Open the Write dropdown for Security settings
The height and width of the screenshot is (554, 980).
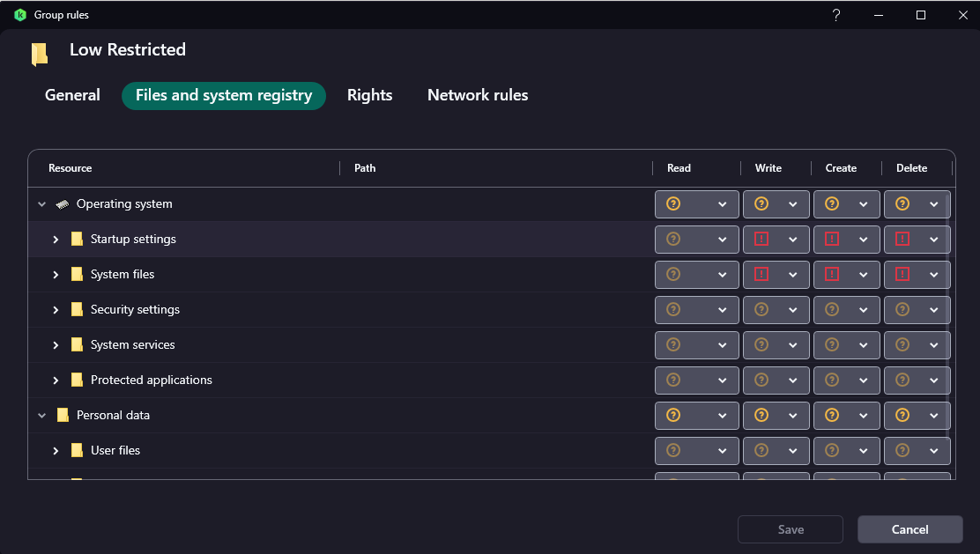tap(792, 310)
